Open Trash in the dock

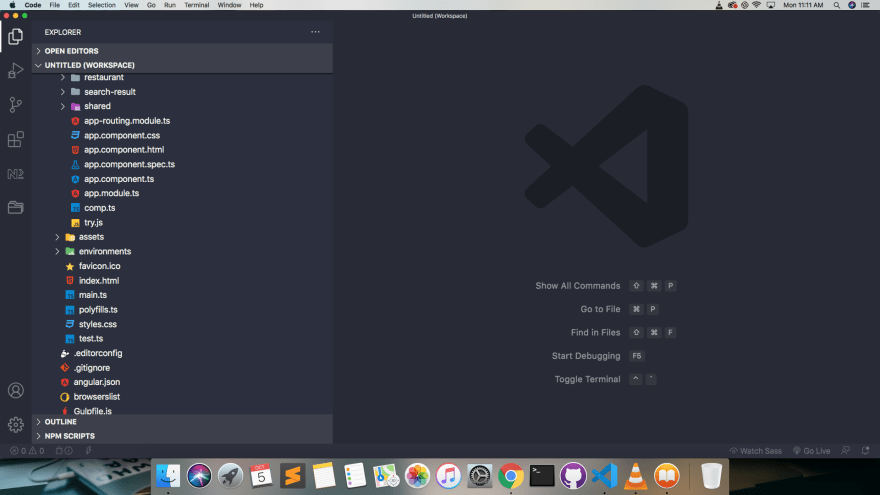coord(711,476)
